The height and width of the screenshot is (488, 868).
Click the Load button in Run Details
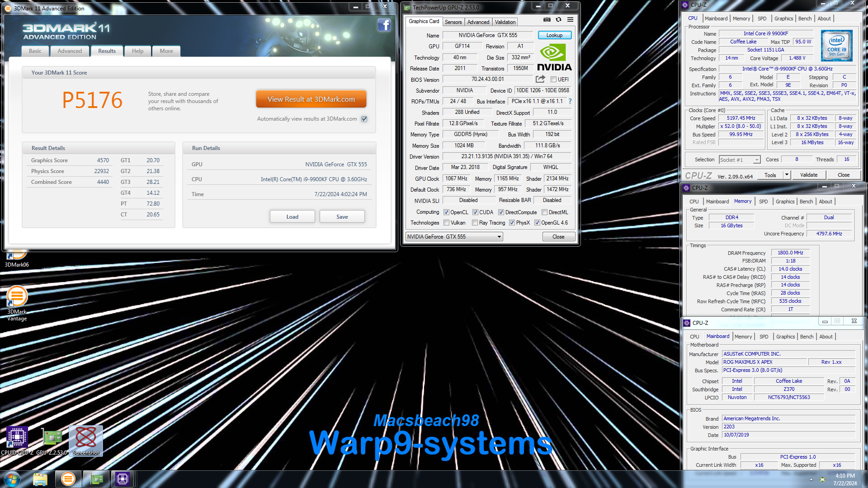coord(292,217)
